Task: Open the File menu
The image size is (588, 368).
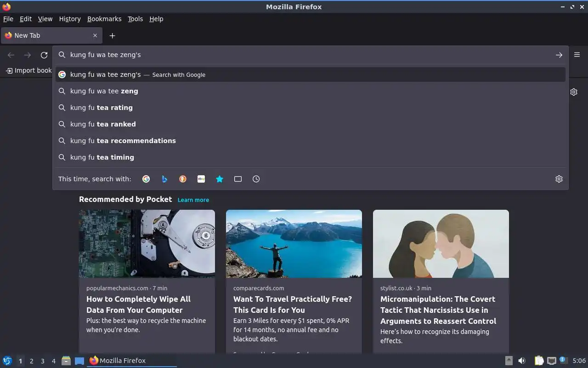Action: coord(8,19)
